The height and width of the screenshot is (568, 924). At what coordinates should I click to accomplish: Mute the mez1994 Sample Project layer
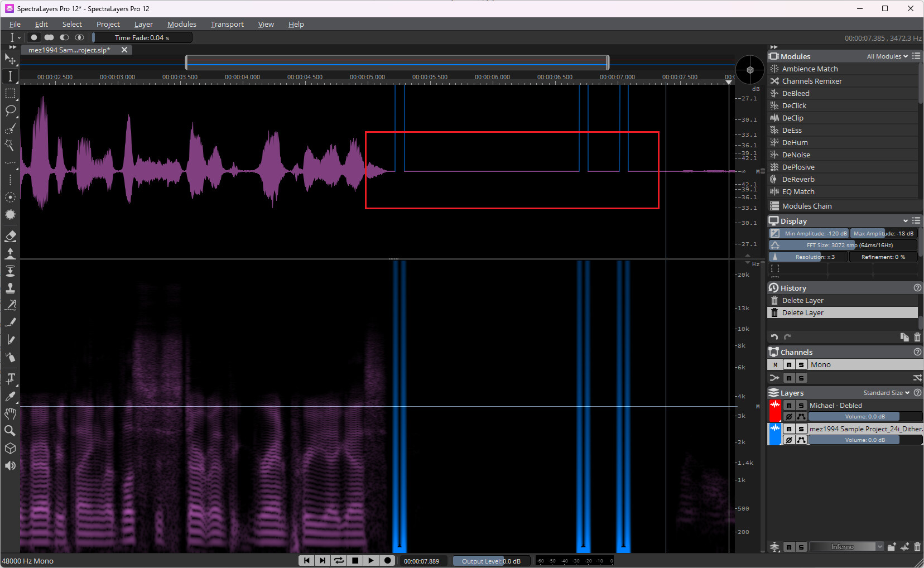tap(789, 429)
